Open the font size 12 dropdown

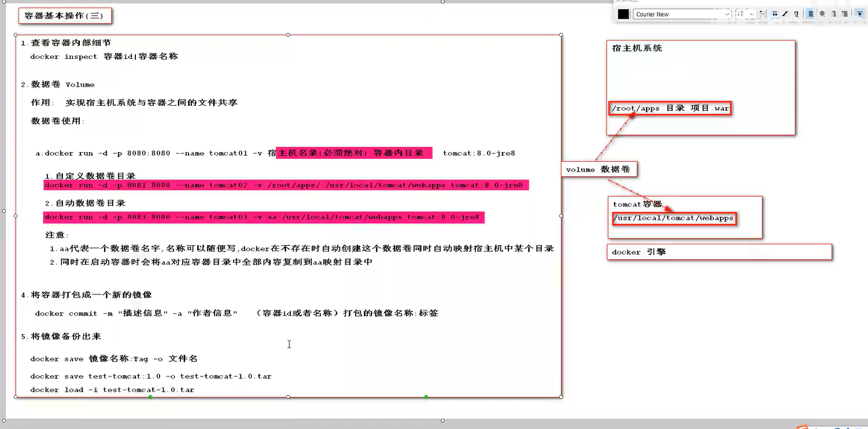pyautogui.click(x=745, y=14)
